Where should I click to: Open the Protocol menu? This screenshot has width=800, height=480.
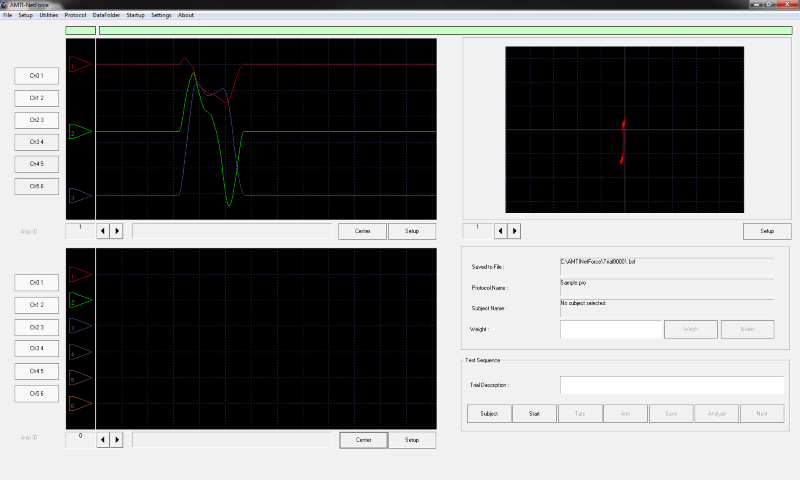tap(75, 15)
